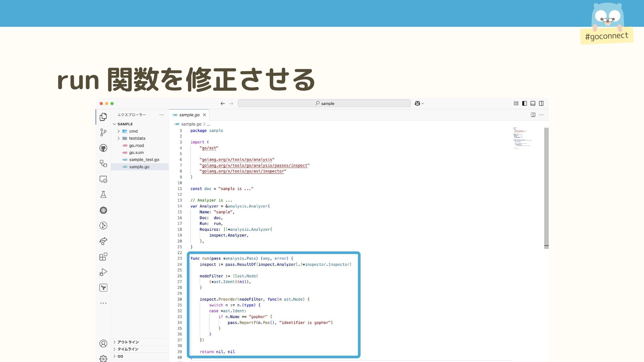Open the Testing flask icon

coord(103,195)
